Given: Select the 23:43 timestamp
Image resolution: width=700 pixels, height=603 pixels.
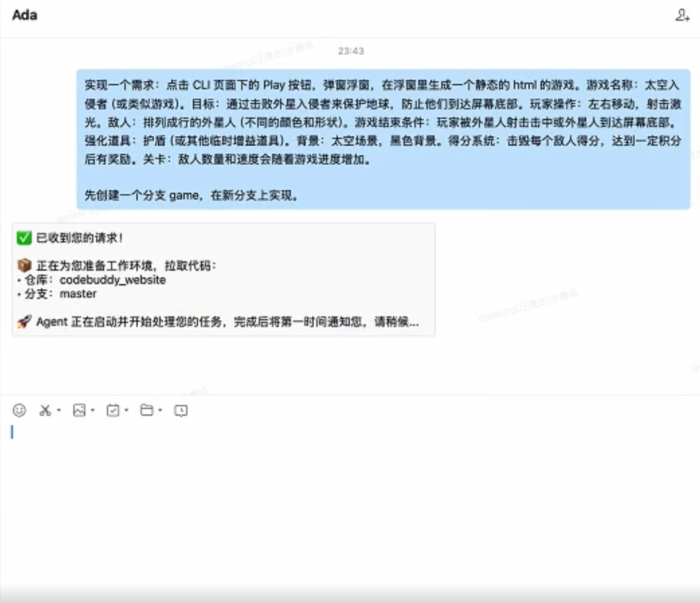Looking at the screenshot, I should point(351,50).
